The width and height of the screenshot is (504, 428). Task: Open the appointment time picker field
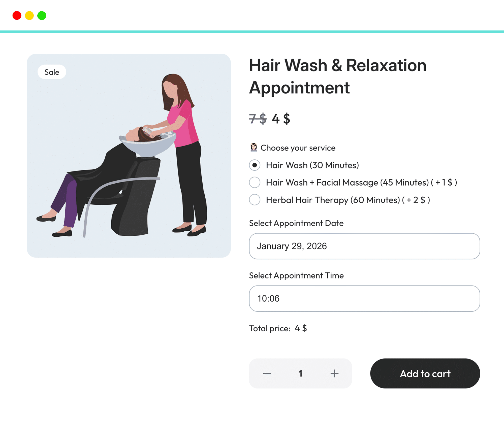point(364,298)
